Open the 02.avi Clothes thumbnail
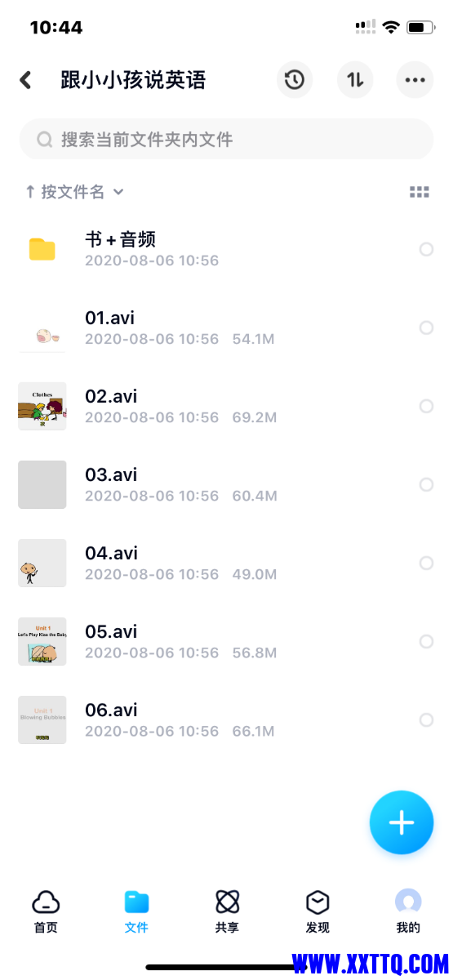This screenshot has height=980, width=453. tap(42, 406)
